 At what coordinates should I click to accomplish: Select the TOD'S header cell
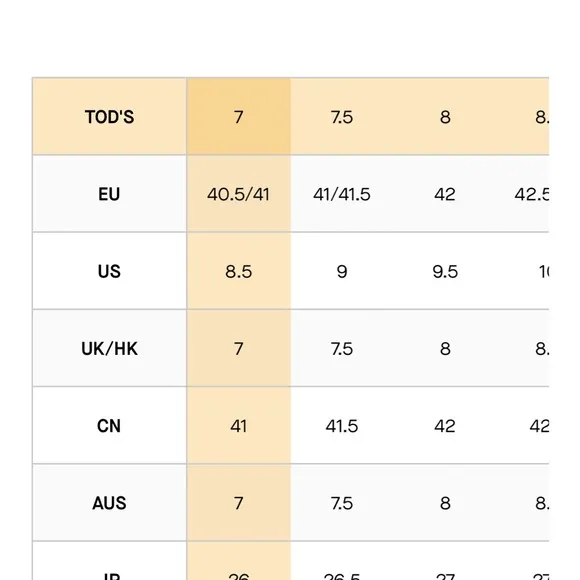pyautogui.click(x=109, y=117)
